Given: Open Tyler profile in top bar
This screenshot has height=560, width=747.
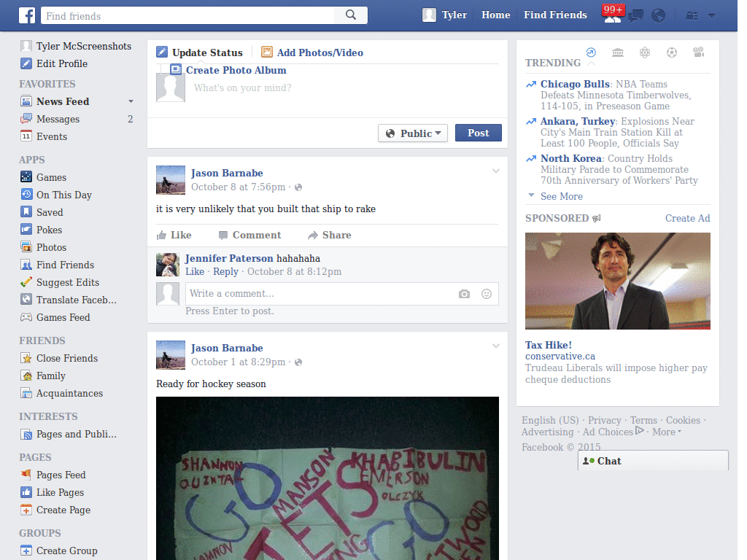Looking at the screenshot, I should (x=444, y=15).
